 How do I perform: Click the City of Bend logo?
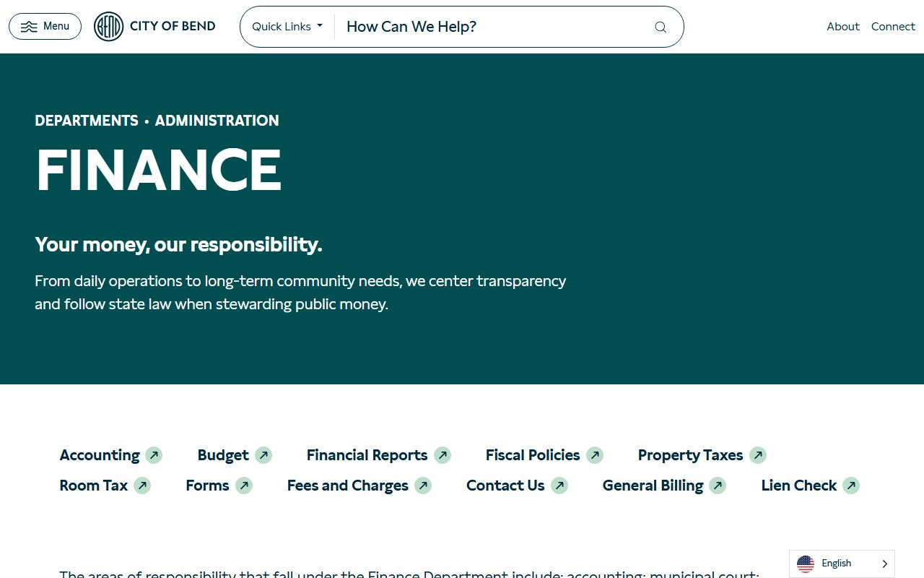pos(155,27)
